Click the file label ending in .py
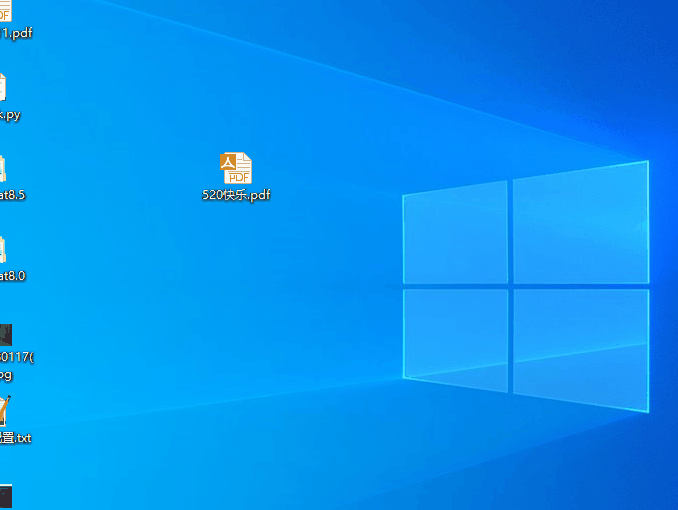 click(x=10, y=115)
